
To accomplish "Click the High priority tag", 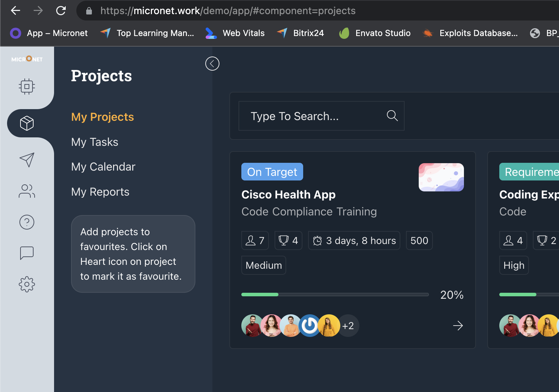I will click(x=514, y=265).
